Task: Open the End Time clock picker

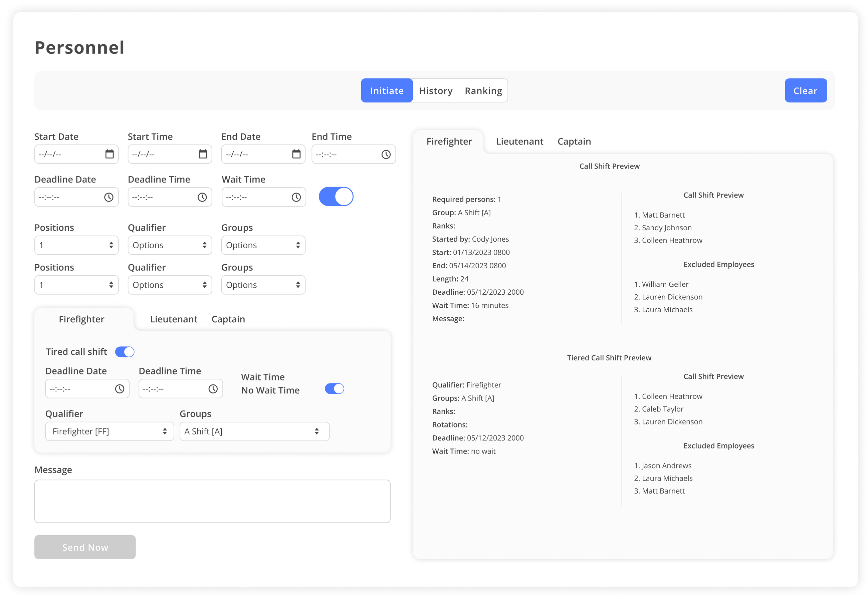Action: [386, 154]
